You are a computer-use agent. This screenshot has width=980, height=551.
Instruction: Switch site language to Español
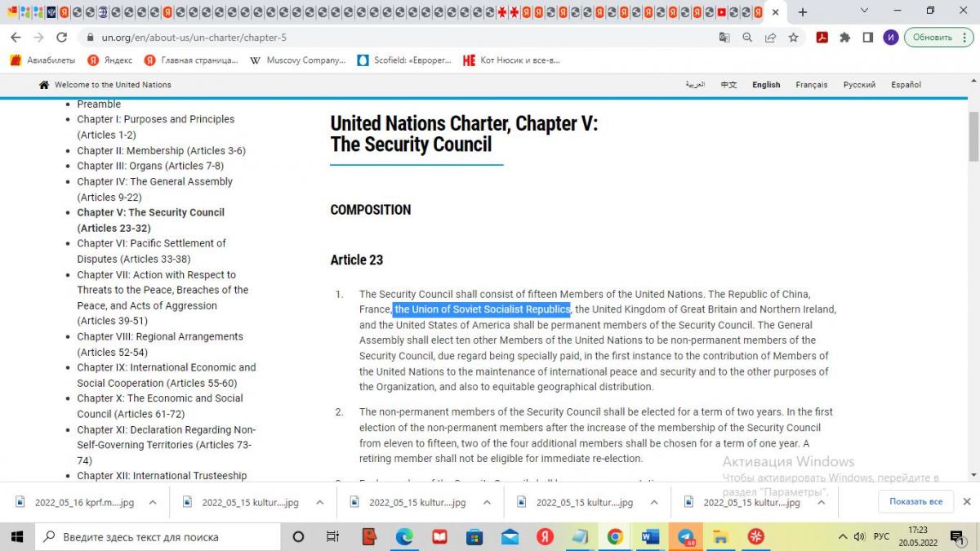click(906, 85)
